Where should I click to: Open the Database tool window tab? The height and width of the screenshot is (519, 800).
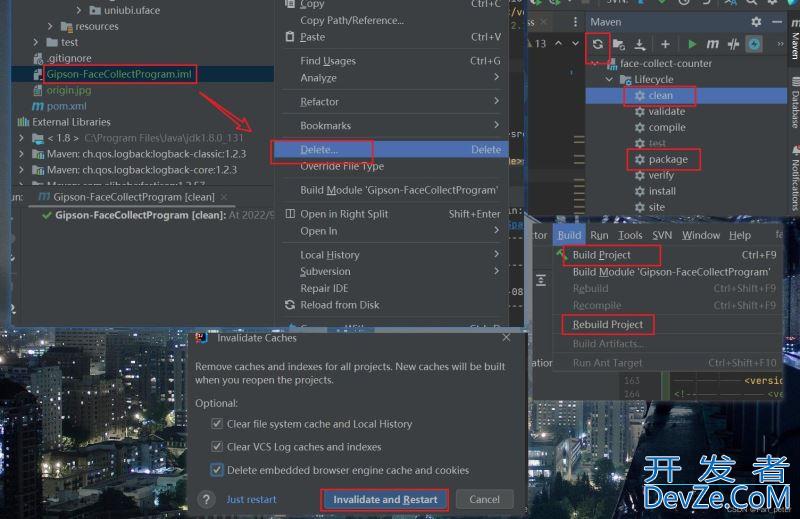point(794,104)
